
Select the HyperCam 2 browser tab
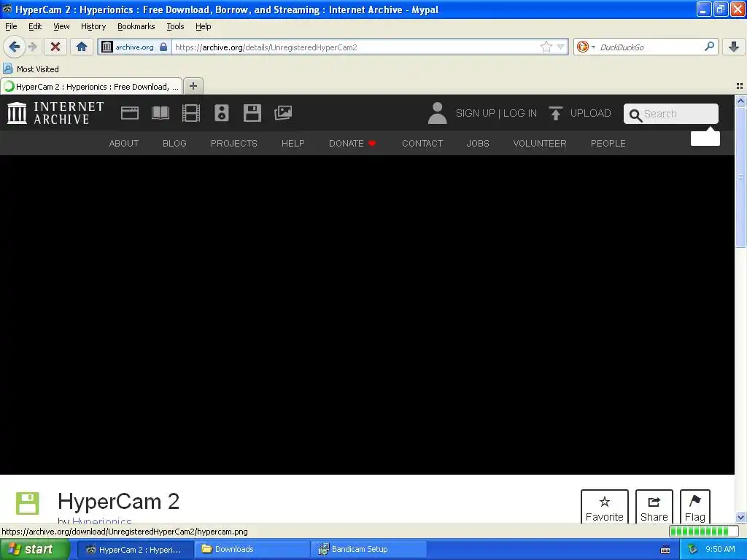(x=91, y=87)
